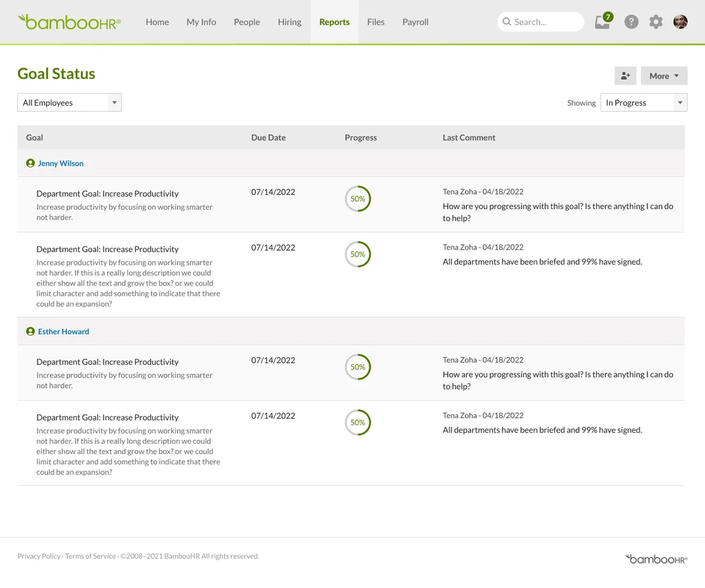Open the help question mark icon
Image resolution: width=705 pixels, height=588 pixels.
pyautogui.click(x=631, y=22)
